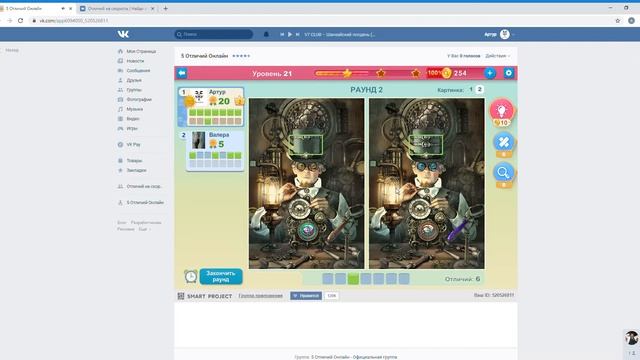Click the green found-difference square in progress row
This screenshot has height=360, width=640.
[x=353, y=279]
